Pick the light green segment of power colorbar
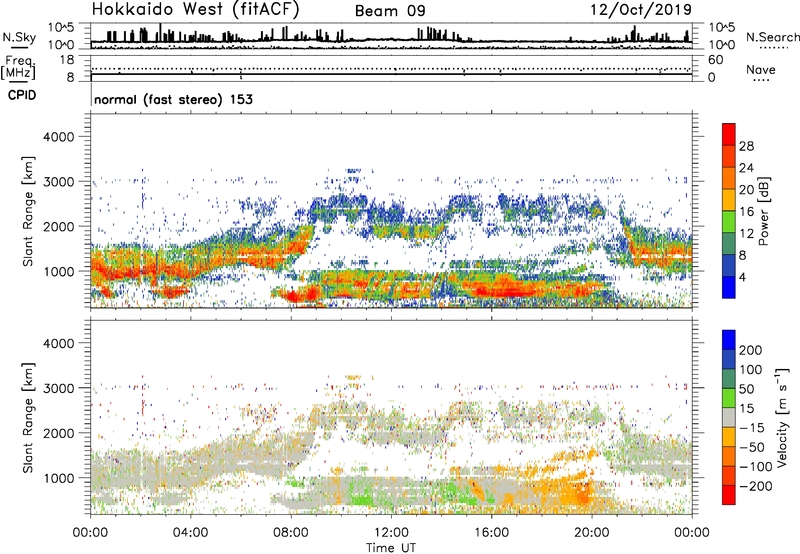The image size is (800, 554). point(729,222)
